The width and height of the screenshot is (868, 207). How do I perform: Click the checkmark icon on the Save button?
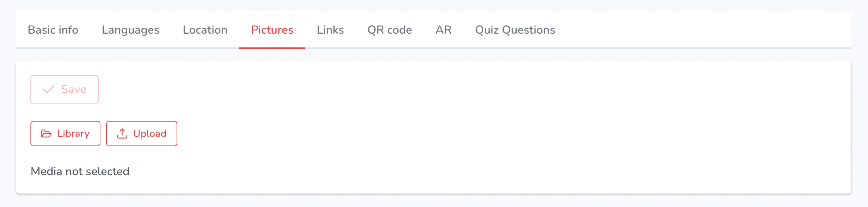click(49, 89)
